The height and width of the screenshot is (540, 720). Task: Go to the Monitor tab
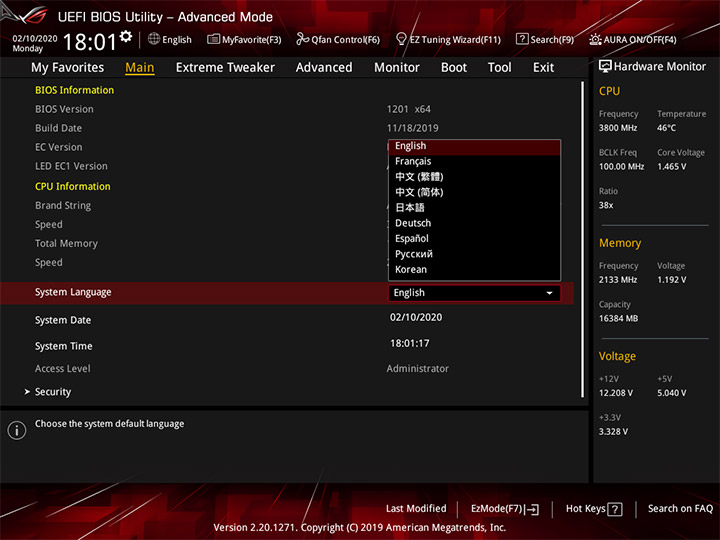coord(397,68)
